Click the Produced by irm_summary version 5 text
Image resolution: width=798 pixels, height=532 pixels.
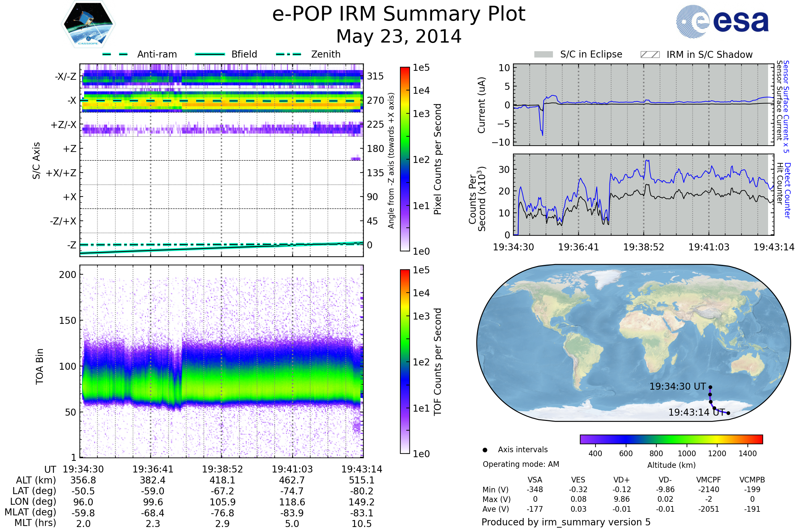click(x=566, y=522)
